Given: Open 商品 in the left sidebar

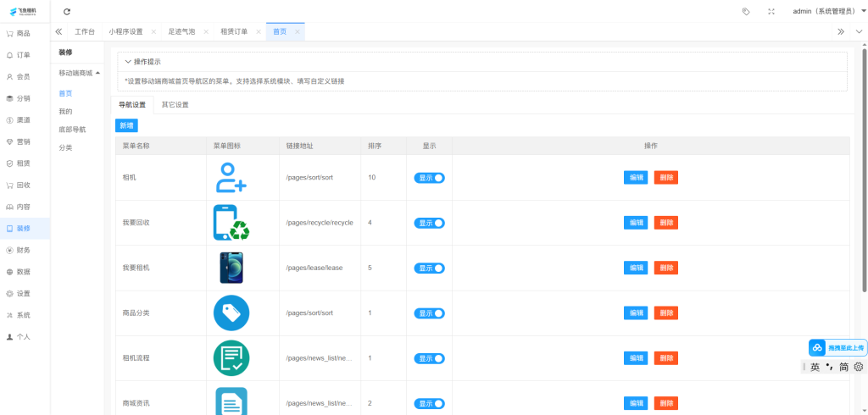Looking at the screenshot, I should tap(25, 34).
